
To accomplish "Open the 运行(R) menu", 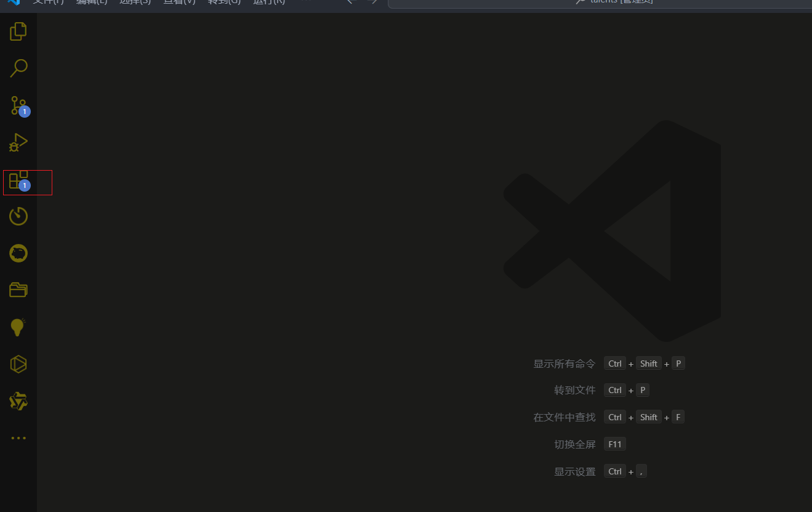I will [x=269, y=2].
